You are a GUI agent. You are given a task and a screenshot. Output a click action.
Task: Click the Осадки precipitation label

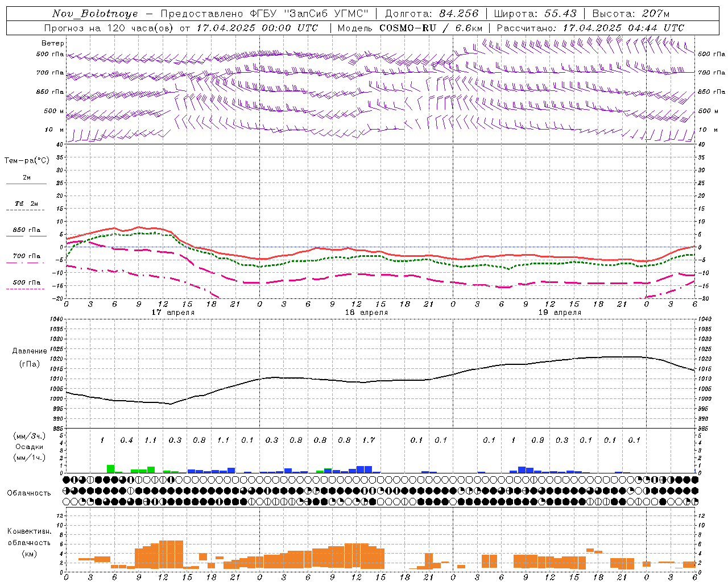pos(29,447)
